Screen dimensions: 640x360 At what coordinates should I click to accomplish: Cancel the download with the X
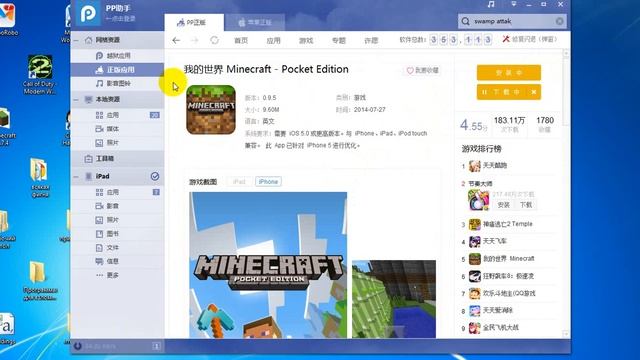click(533, 92)
